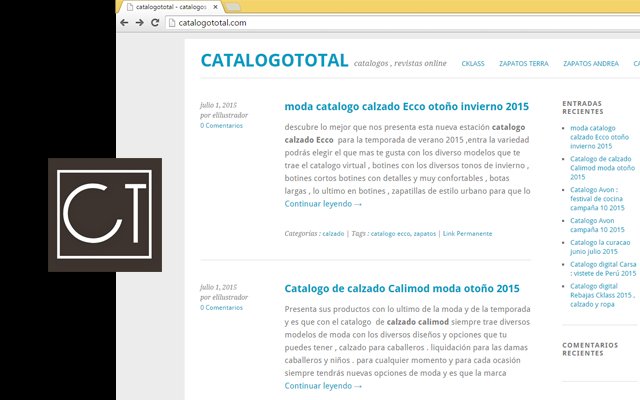Viewport: 640px width, 400px height.
Task: Close the catalogototal browser tab
Action: [x=215, y=7]
